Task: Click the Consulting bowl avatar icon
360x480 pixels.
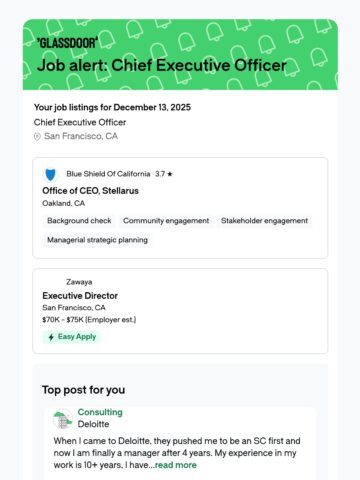Action: point(63,418)
